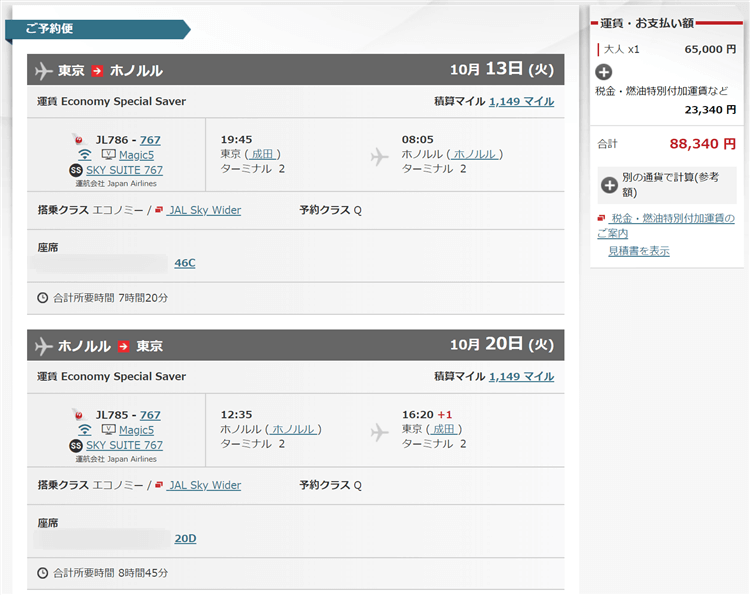Select seat 20D link on return flight
This screenshot has width=750, height=595.
click(185, 538)
